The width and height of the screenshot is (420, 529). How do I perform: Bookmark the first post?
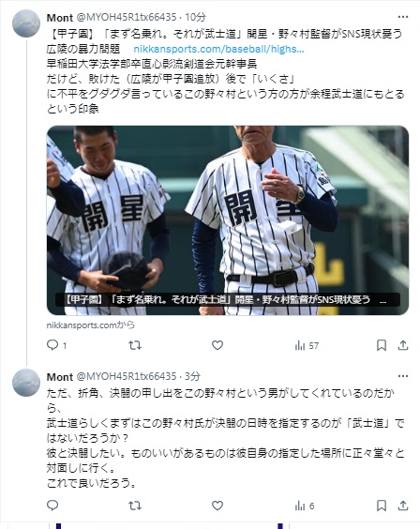(x=382, y=345)
